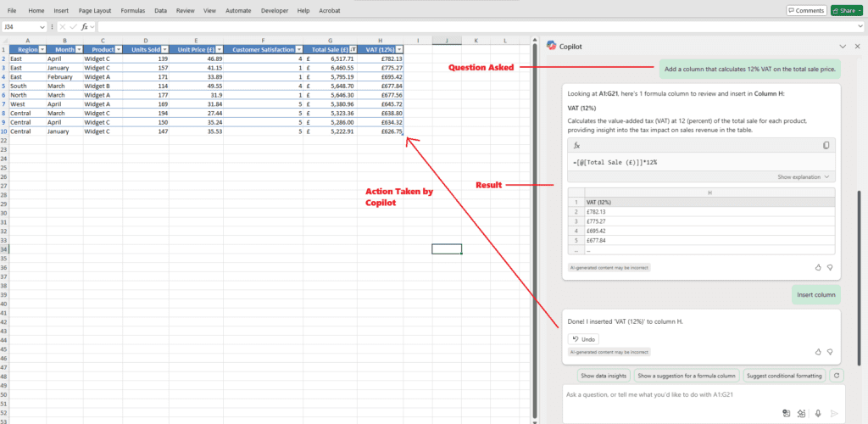Image resolution: width=868 pixels, height=424 pixels.
Task: Click the 'Insert column' chat message
Action: 815,295
